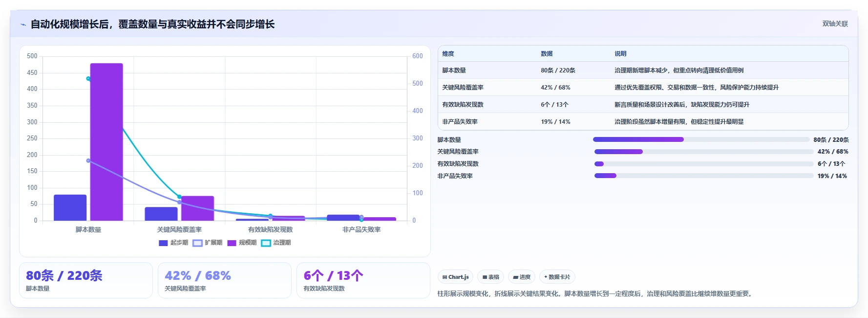Toggle the 起步期 legend item
868x318 pixels.
pos(173,243)
